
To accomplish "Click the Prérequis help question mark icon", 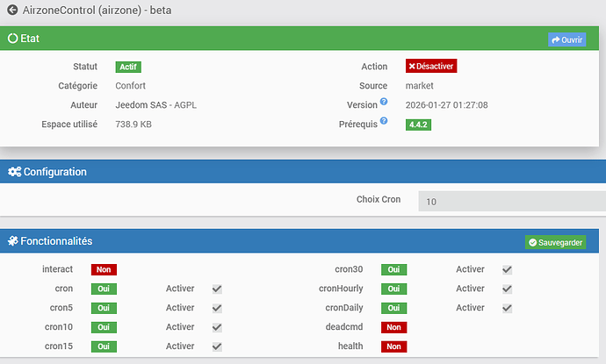I will (384, 122).
